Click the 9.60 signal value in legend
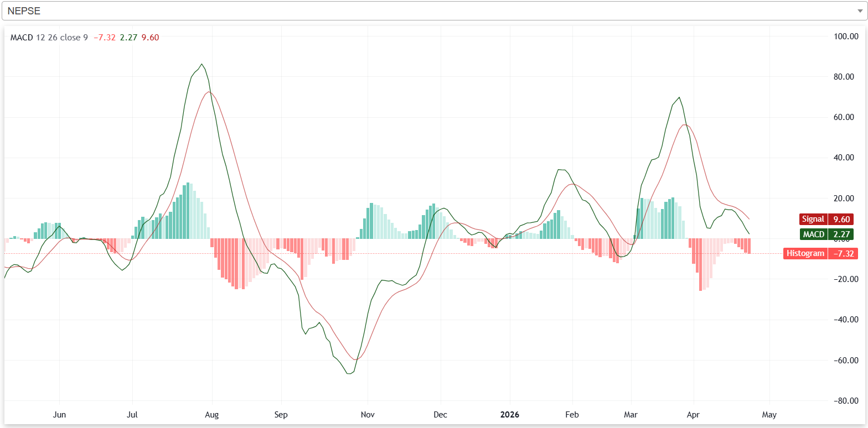Viewport: 868px width, 428px height. [x=150, y=38]
